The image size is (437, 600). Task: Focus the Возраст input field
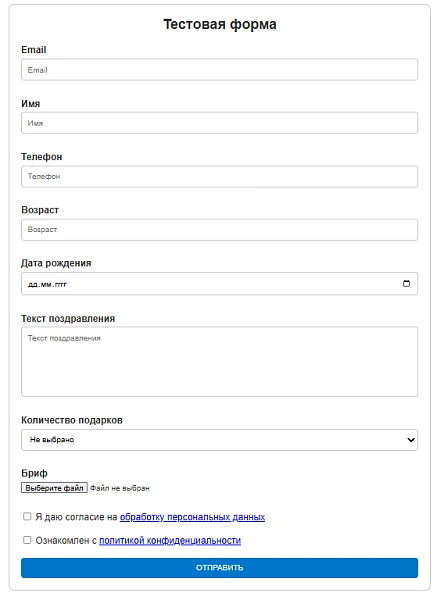tap(219, 230)
